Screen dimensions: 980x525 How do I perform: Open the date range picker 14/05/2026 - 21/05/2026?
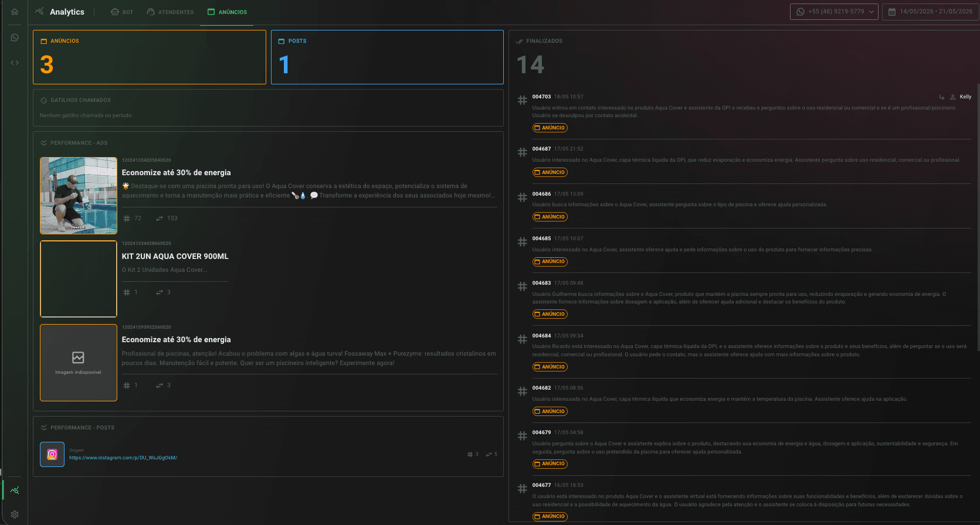pos(930,12)
